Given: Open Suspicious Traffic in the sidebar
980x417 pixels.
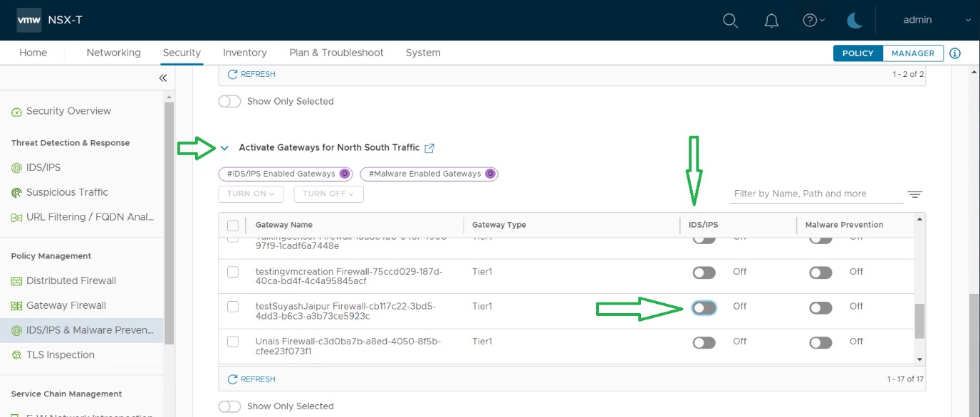Looking at the screenshot, I should [73, 192].
